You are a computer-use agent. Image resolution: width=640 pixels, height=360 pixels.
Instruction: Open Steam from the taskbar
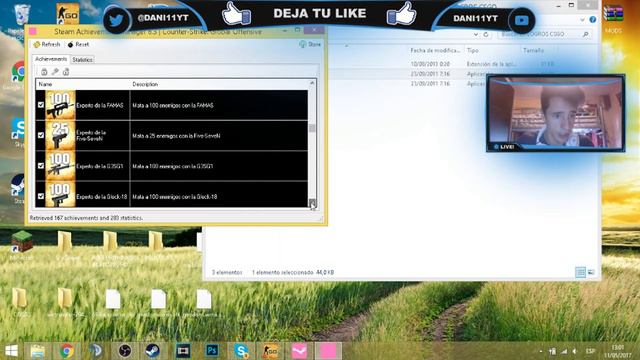point(153,351)
